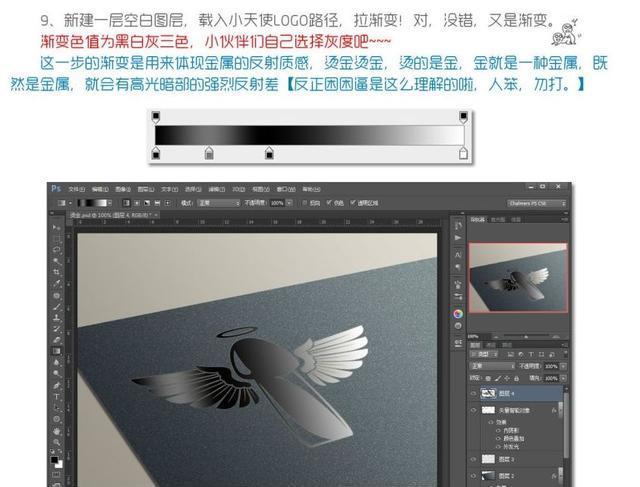The width and height of the screenshot is (640, 487).
Task: Select the Clone Stamp tool
Action: [x=56, y=318]
